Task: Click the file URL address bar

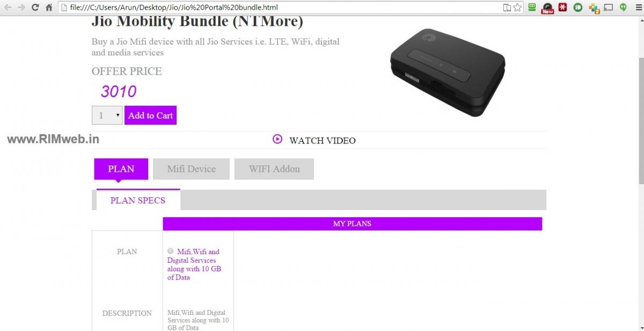Action: [279, 8]
